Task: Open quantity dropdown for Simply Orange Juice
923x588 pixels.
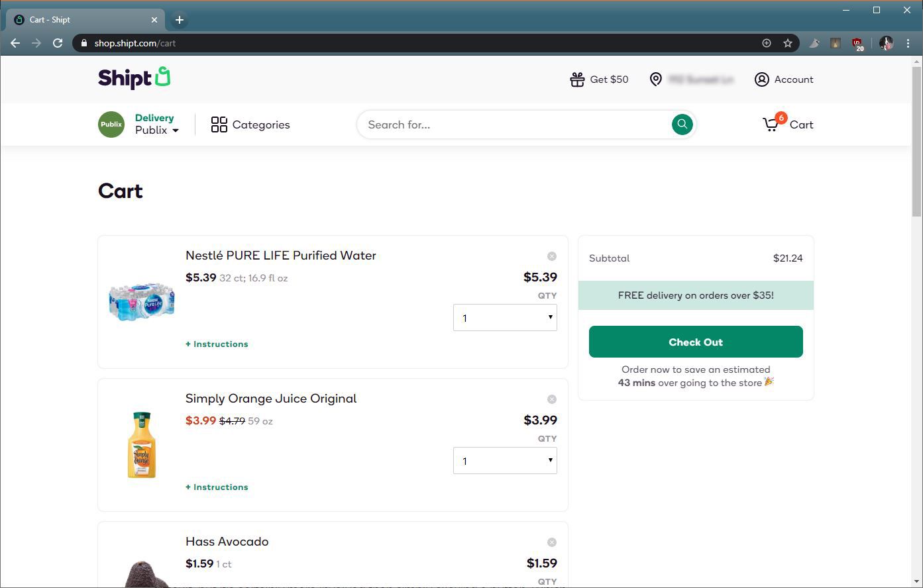Action: pyautogui.click(x=505, y=461)
